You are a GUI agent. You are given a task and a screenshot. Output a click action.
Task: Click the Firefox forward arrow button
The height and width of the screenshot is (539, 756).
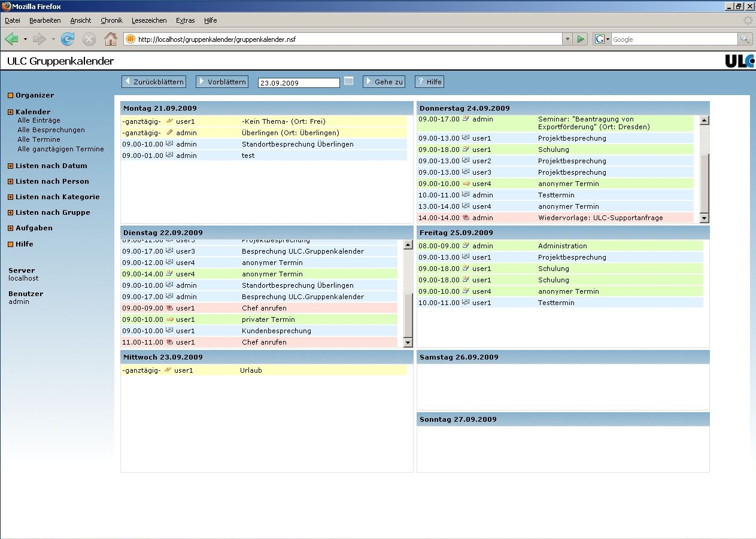40,39
